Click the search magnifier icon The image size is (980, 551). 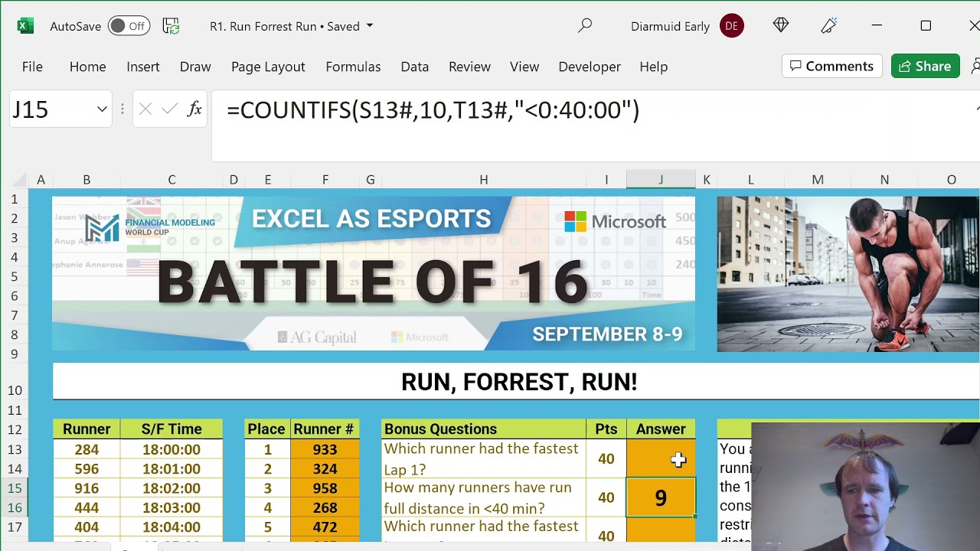click(585, 26)
